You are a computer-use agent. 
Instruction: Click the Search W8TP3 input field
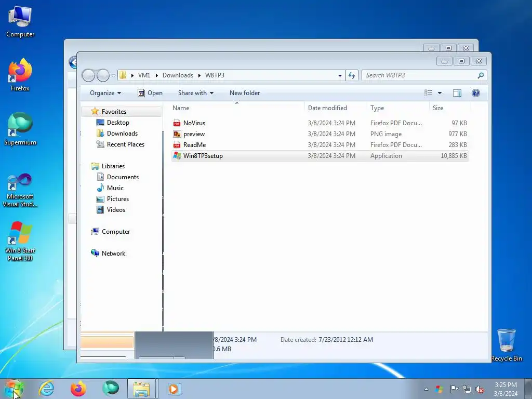tap(420, 75)
